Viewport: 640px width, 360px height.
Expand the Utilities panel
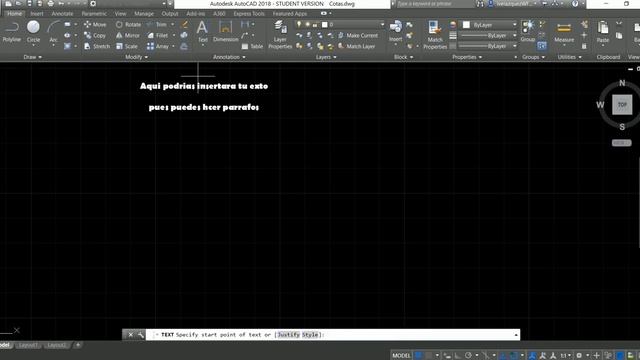570,57
